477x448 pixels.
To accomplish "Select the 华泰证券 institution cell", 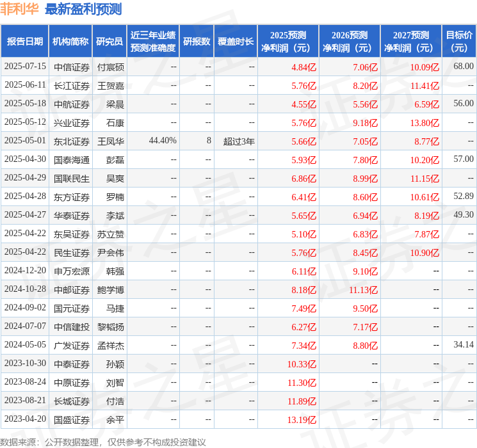I will tap(72, 216).
